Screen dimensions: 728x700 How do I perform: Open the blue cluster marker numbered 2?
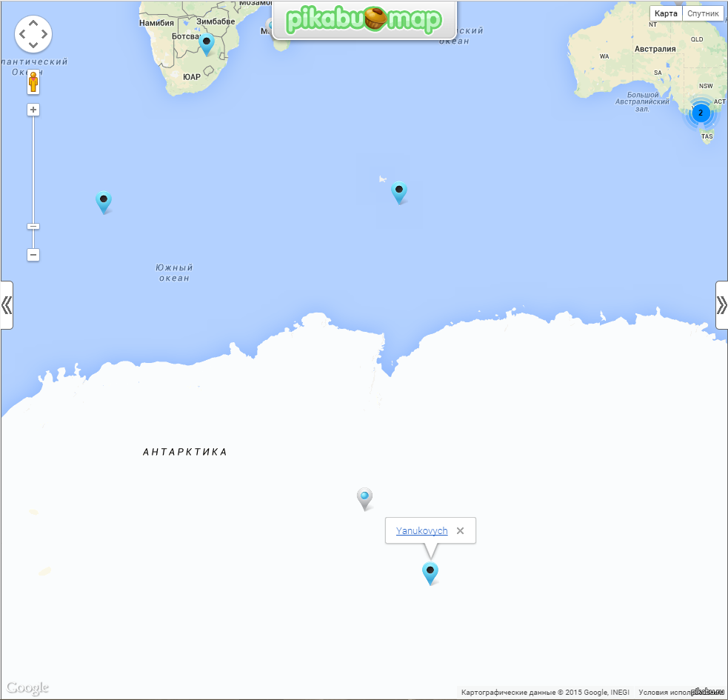[x=700, y=113]
